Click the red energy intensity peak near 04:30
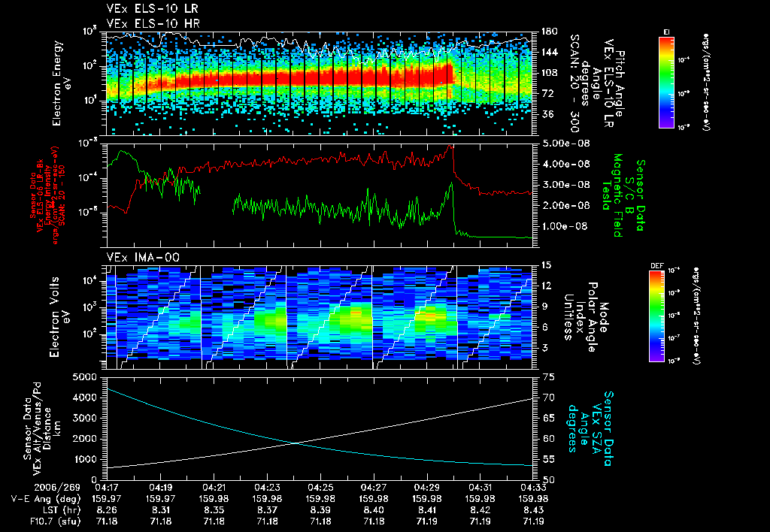Image resolution: width=770 pixels, height=532 pixels. (x=450, y=147)
